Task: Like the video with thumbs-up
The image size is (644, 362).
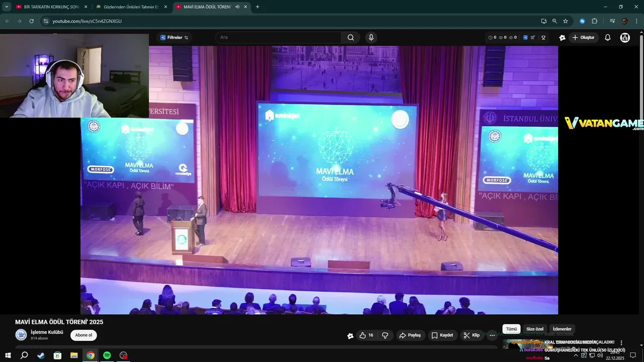Action: coord(366,335)
